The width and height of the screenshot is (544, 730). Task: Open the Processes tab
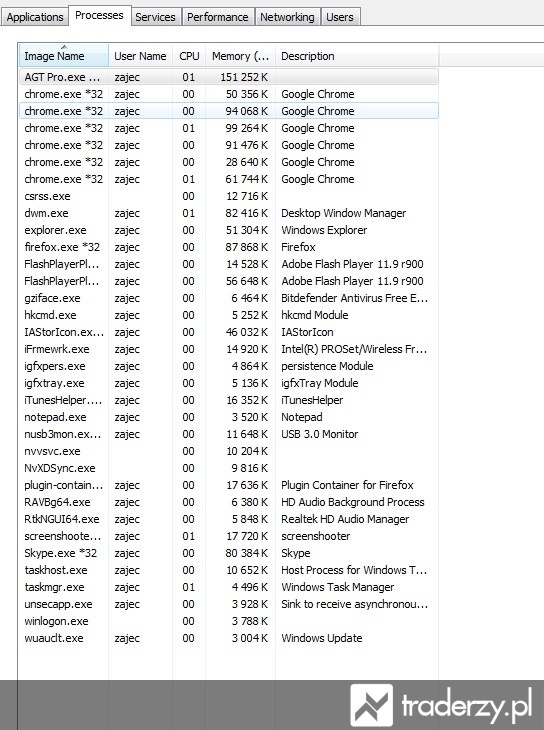[99, 15]
